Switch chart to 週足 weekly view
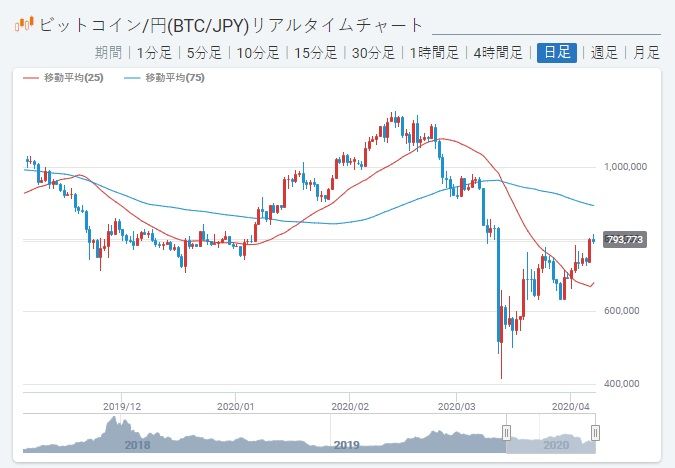Viewport: 675px width, 468px height. pyautogui.click(x=604, y=53)
